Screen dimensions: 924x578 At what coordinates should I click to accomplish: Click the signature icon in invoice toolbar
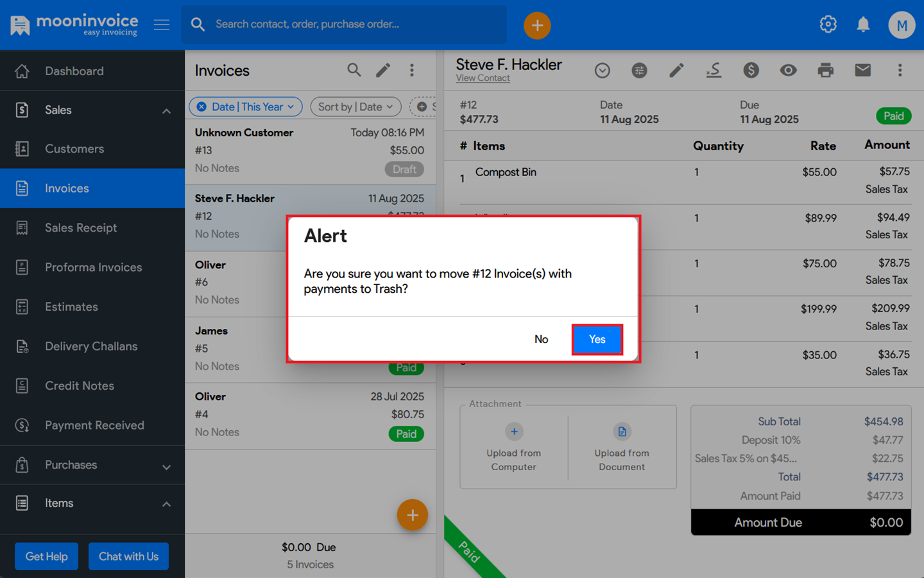tap(714, 70)
